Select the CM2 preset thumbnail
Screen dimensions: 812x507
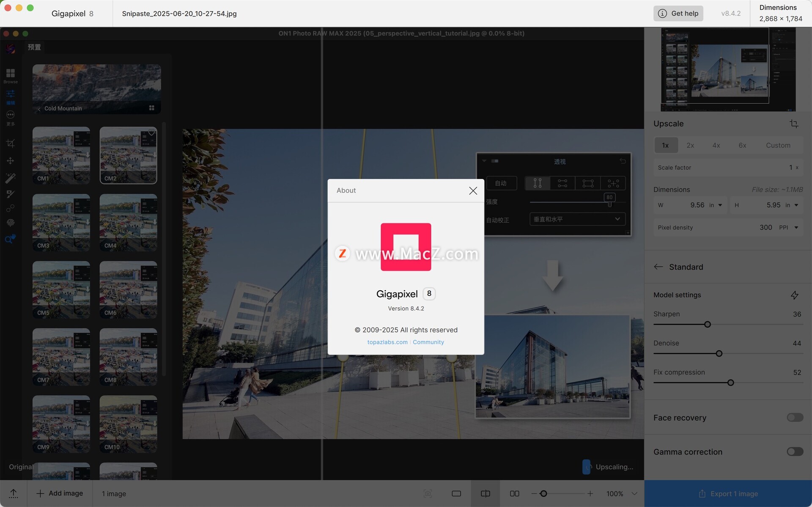pyautogui.click(x=128, y=155)
